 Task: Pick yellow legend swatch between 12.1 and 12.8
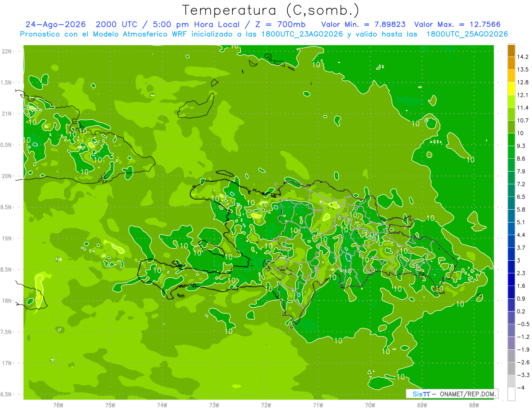(511, 89)
